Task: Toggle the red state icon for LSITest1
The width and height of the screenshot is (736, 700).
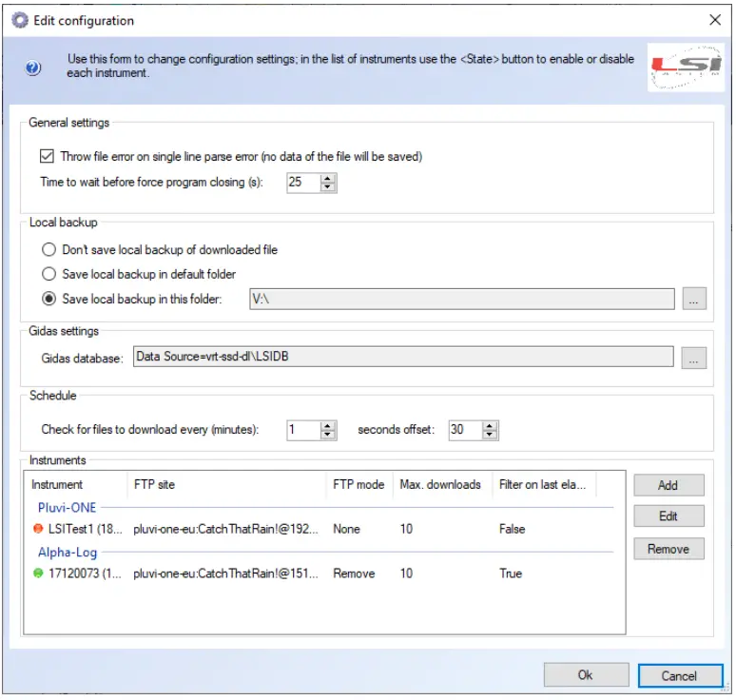Action: (x=39, y=529)
